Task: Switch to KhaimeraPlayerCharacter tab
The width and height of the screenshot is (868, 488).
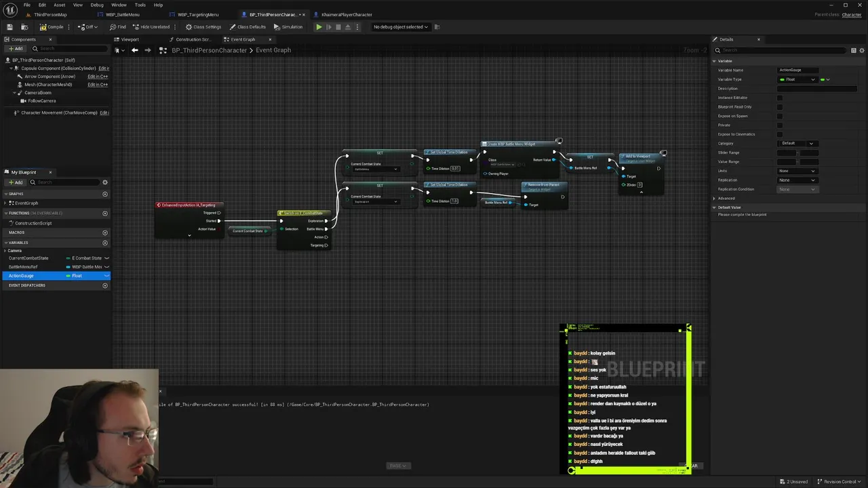Action: coord(347,15)
